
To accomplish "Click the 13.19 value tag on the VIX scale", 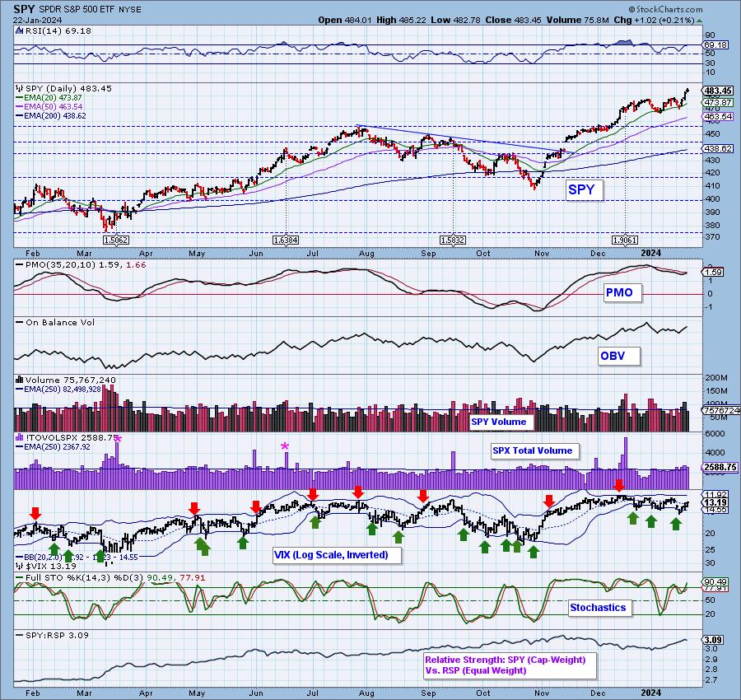I will point(715,502).
